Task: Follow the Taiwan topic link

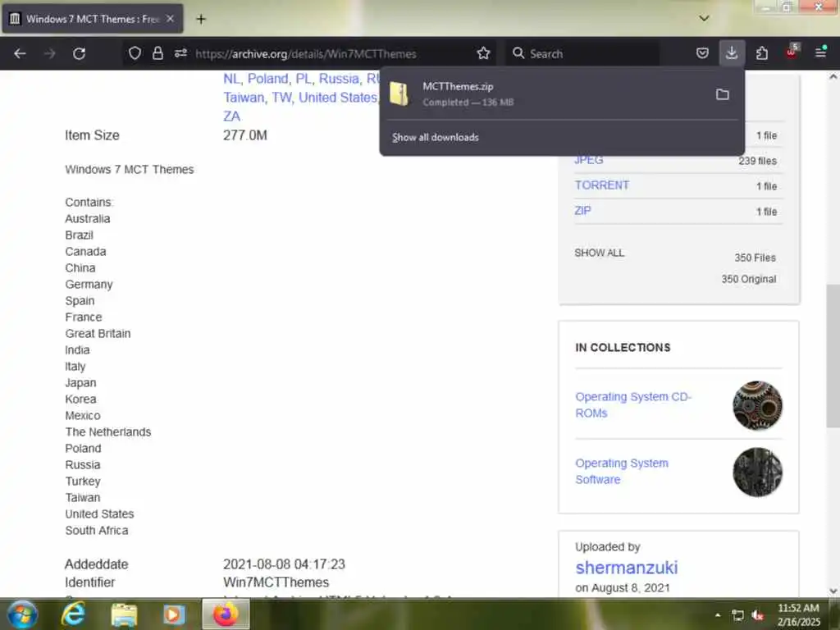Action: (244, 98)
